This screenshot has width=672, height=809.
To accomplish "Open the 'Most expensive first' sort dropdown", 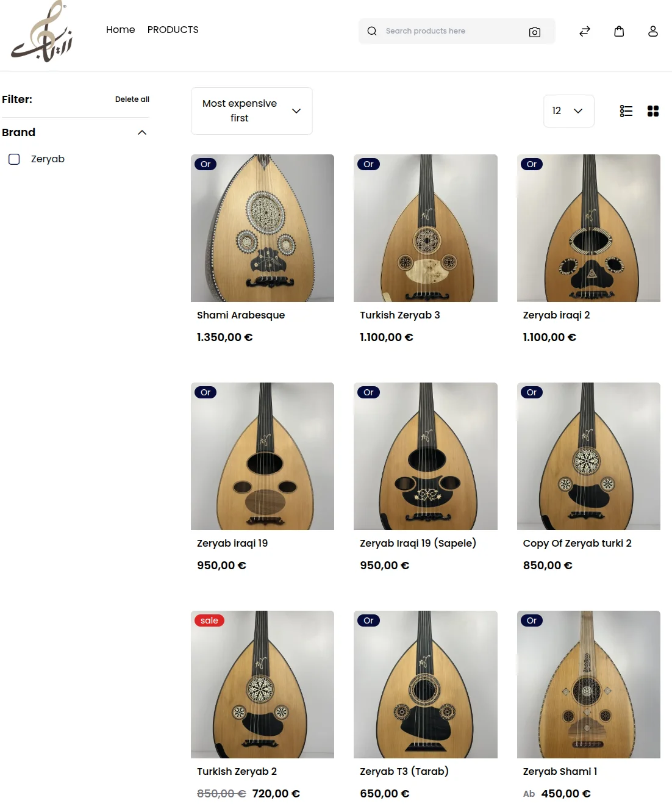I will click(251, 111).
